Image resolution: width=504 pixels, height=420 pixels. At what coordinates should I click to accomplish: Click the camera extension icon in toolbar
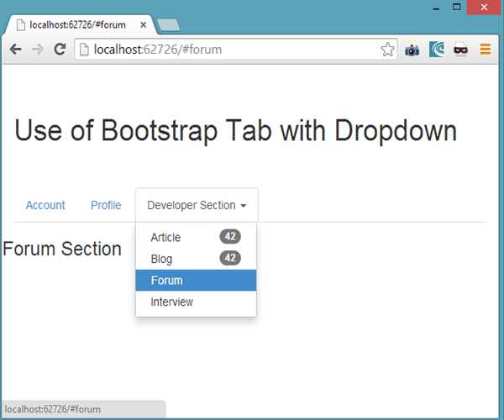point(412,50)
